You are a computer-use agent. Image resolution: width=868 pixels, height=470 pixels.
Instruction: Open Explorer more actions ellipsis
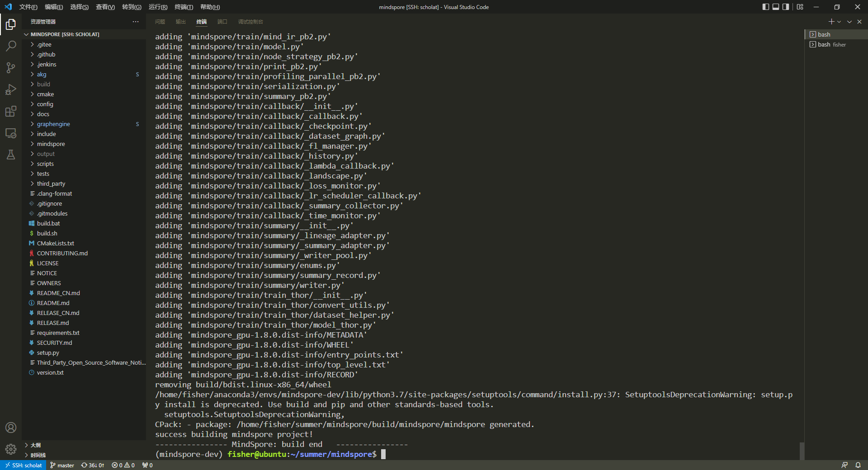(x=136, y=22)
